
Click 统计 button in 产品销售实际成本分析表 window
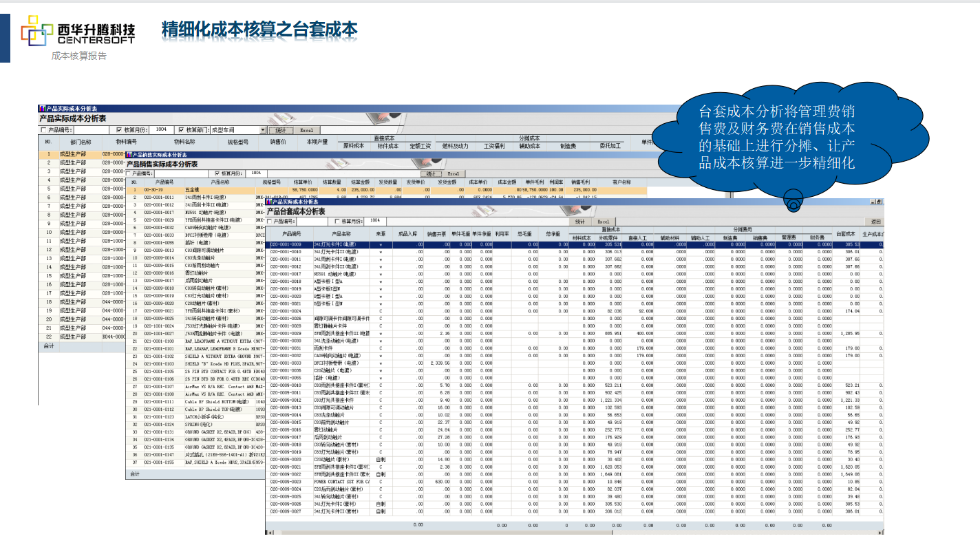coord(431,173)
